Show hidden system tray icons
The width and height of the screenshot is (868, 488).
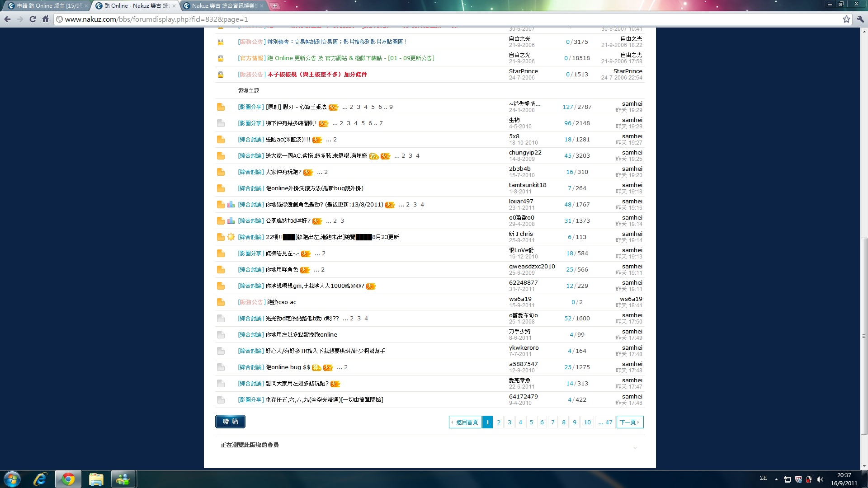click(x=776, y=479)
